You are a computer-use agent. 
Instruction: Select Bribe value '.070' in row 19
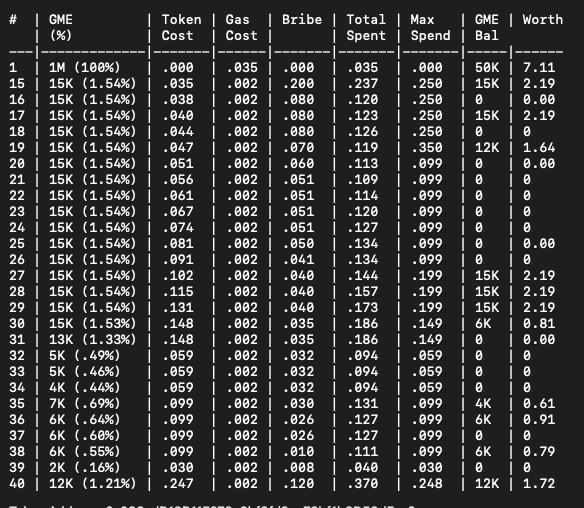298,147
